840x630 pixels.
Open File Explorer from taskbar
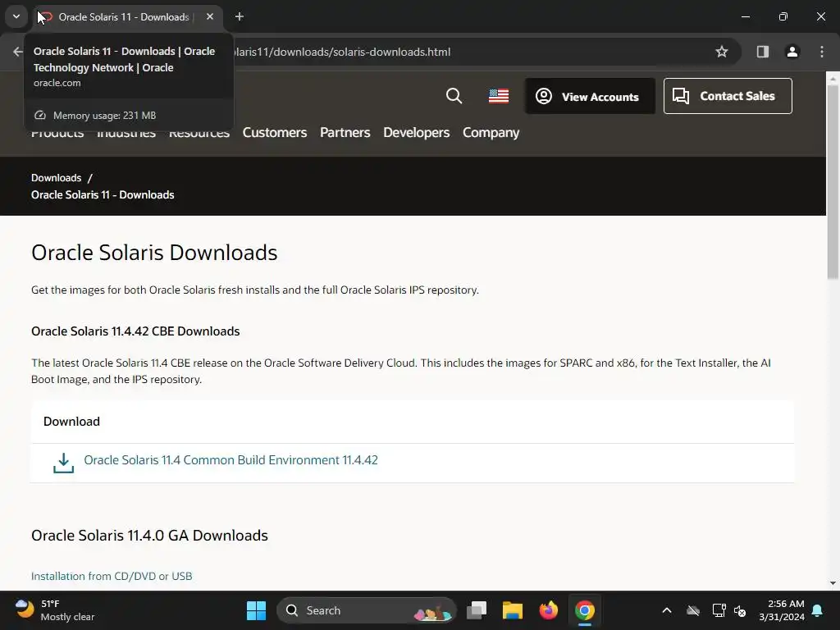[512, 610]
